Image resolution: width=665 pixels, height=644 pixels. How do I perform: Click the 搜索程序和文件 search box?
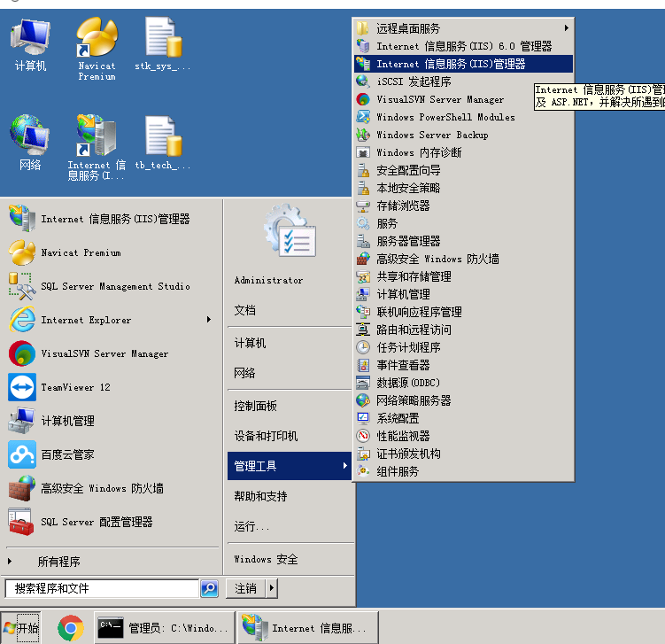[102, 588]
